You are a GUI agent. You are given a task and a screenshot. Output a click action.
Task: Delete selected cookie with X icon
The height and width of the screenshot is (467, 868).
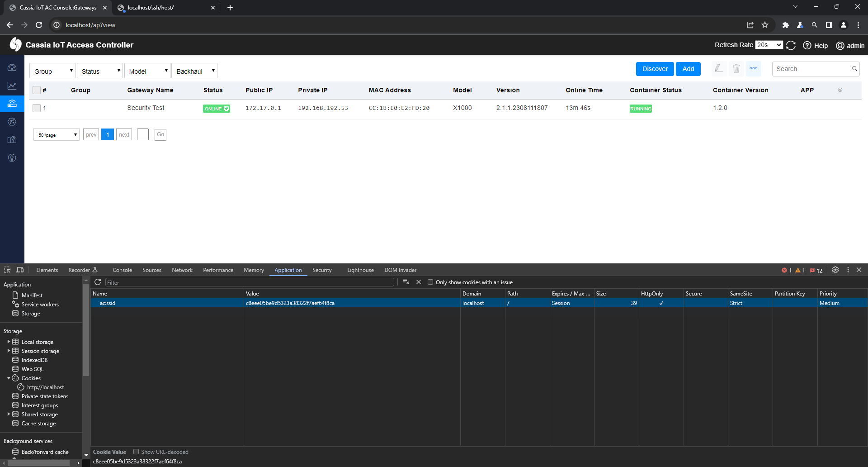click(419, 282)
